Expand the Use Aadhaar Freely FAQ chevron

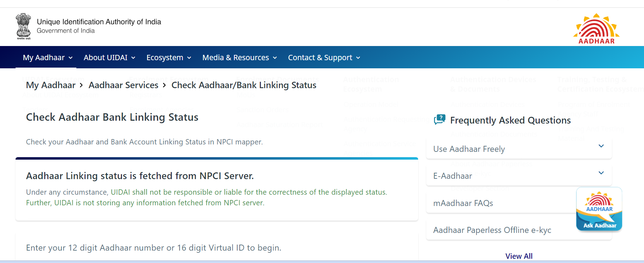601,146
